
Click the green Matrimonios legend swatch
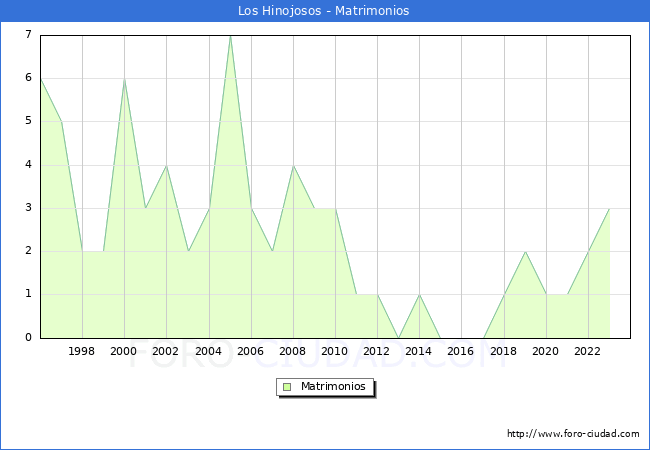287,386
